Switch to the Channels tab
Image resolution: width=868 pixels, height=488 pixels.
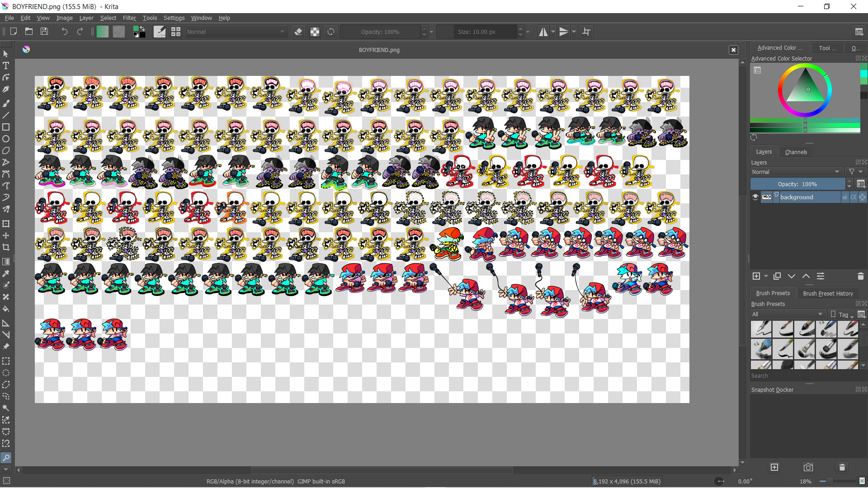[796, 152]
